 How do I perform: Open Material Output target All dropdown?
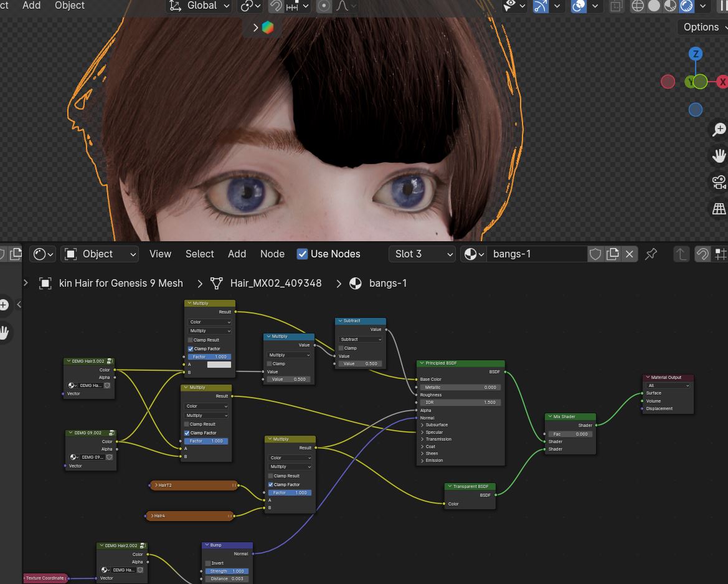tap(668, 386)
